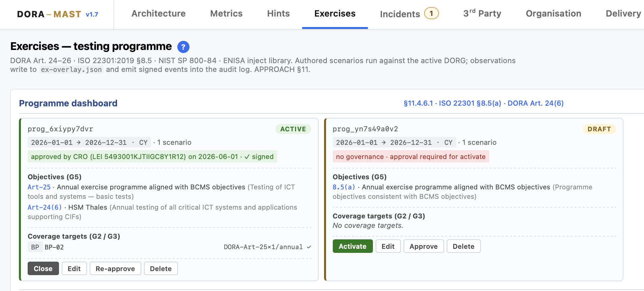This screenshot has height=291, width=644.
Task: Click Re-approve on the active programme
Action: pyautogui.click(x=115, y=268)
